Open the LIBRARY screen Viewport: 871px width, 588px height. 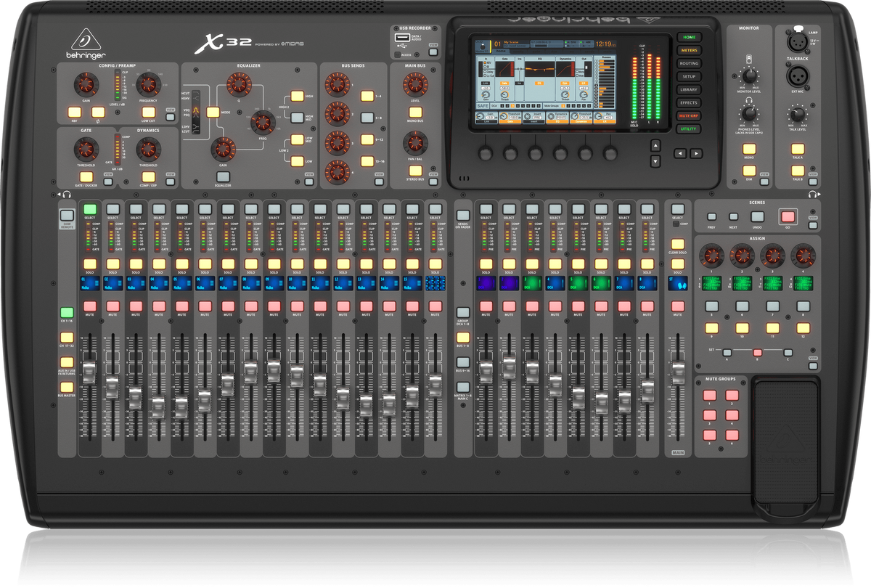pos(689,89)
